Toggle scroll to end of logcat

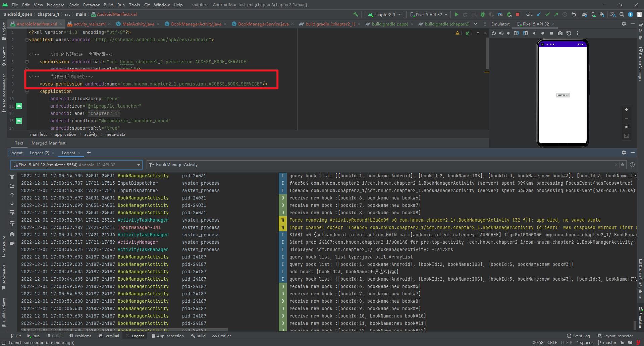[x=12, y=186]
